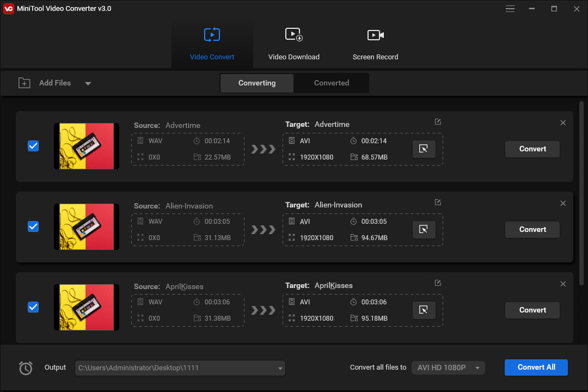Open target format settings for Alien-Invasion
The width and height of the screenshot is (588, 392).
click(424, 230)
